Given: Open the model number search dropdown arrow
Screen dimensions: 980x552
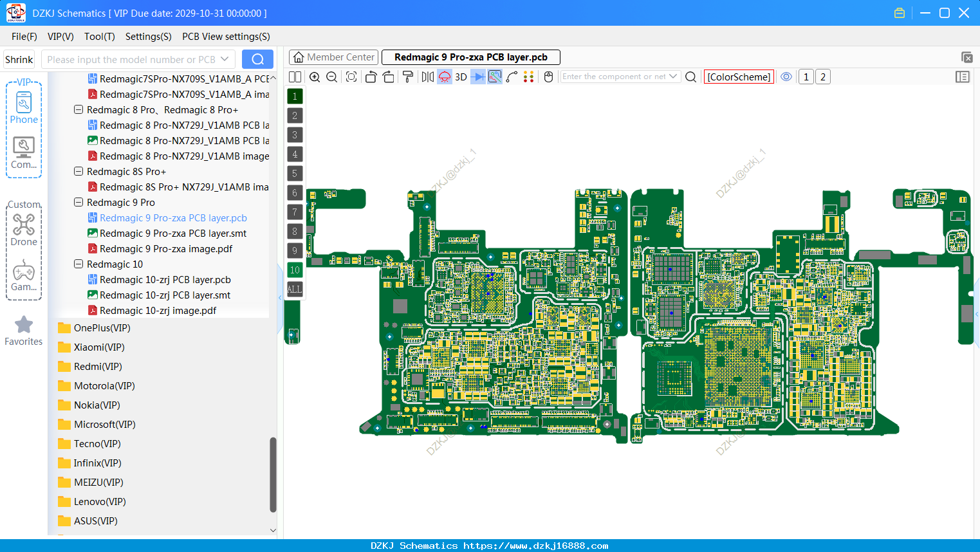Looking at the screenshot, I should [225, 59].
